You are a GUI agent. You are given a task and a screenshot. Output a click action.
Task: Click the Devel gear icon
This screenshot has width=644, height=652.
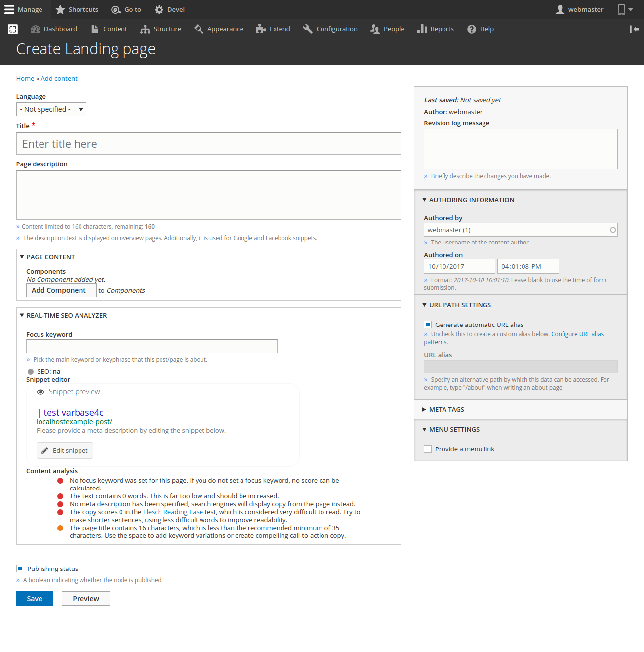point(159,10)
